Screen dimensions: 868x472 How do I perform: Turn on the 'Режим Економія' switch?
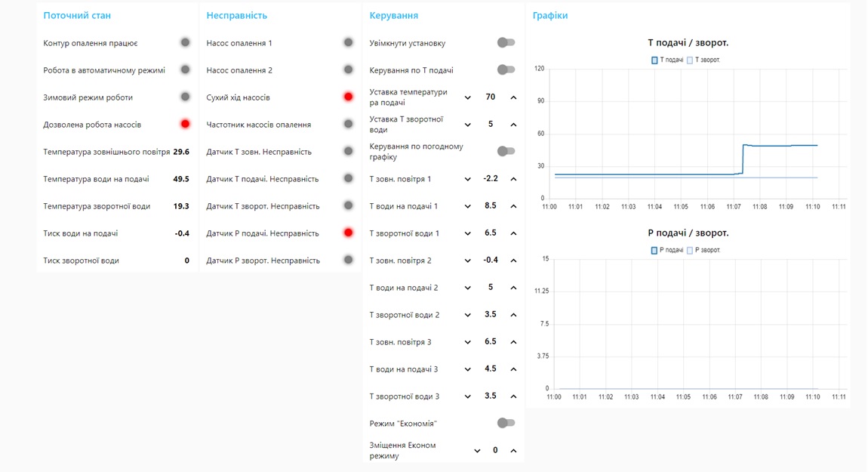506,423
